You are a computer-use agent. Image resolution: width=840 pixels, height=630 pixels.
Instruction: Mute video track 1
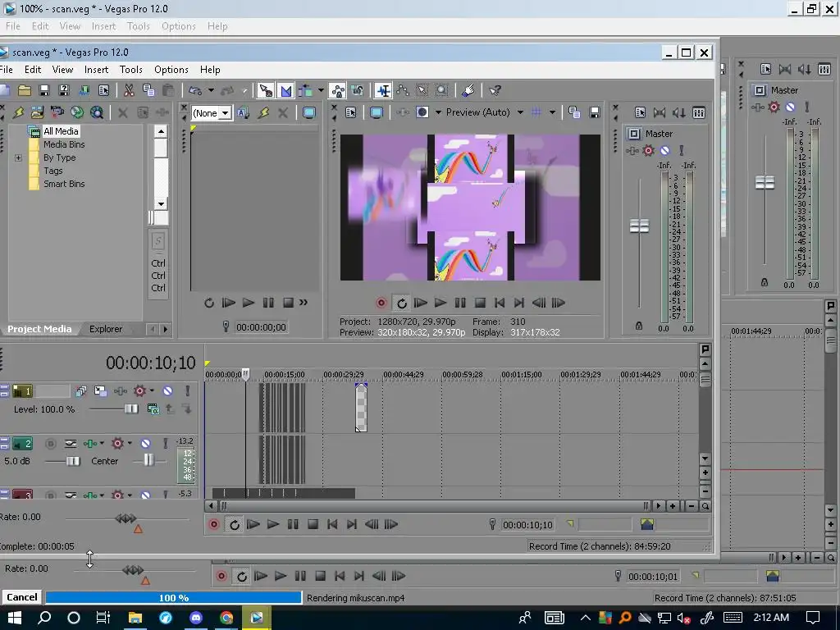pyautogui.click(x=167, y=391)
